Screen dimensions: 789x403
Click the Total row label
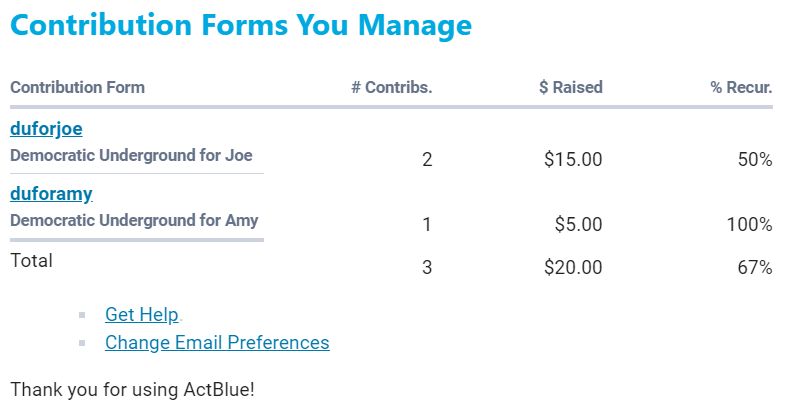coord(31,260)
